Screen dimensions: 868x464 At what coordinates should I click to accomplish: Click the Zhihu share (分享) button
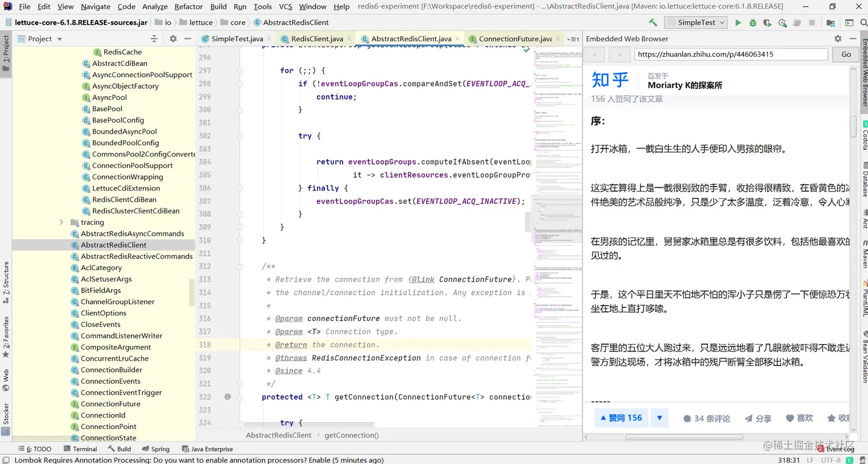point(758,418)
